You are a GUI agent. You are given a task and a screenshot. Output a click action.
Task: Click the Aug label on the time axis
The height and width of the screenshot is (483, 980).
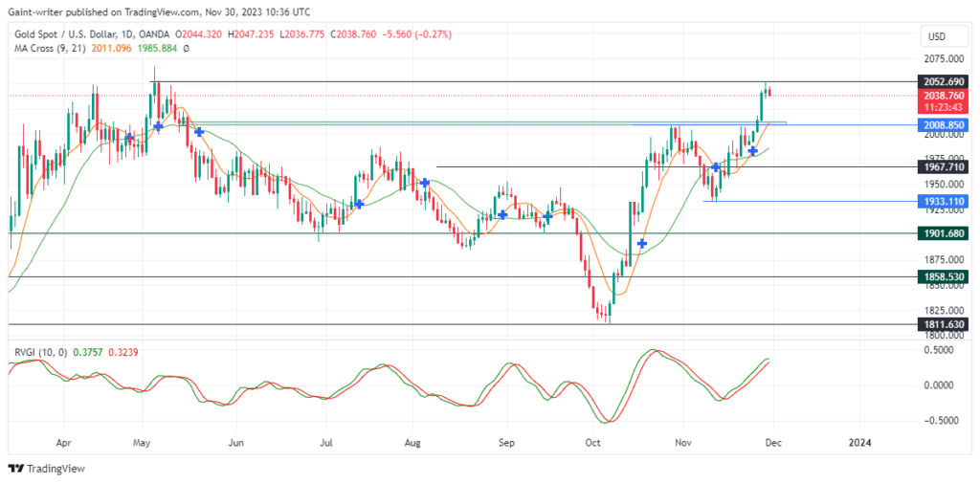(412, 442)
